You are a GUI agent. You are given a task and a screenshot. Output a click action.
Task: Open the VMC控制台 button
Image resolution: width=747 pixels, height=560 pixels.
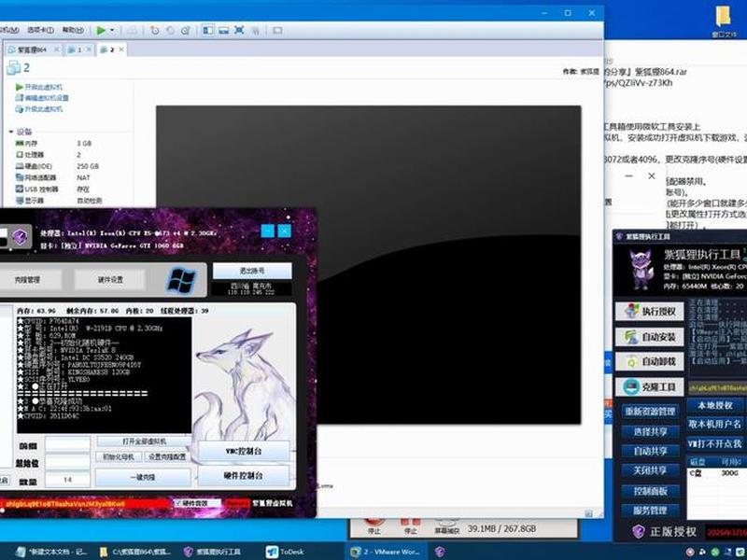[x=244, y=451]
